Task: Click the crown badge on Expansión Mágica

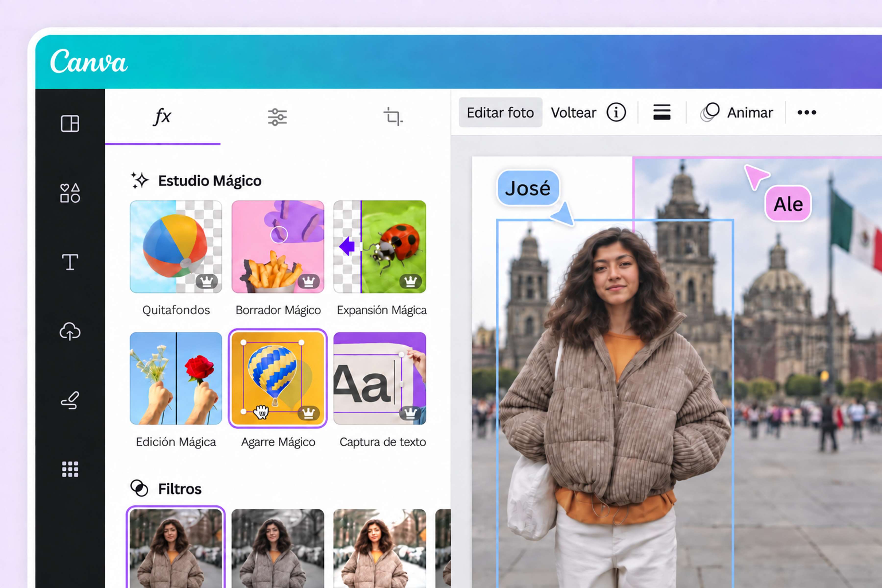Action: click(x=411, y=281)
